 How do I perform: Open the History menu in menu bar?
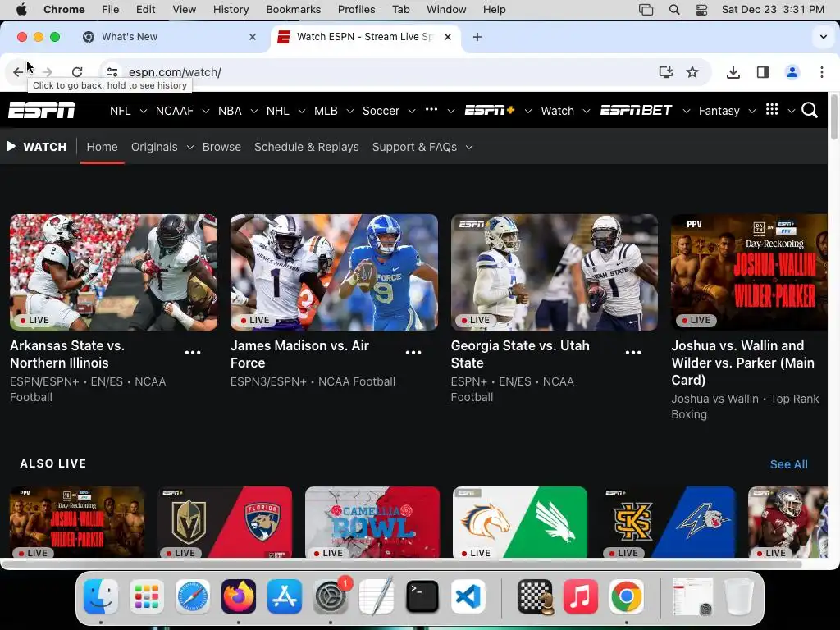(231, 10)
